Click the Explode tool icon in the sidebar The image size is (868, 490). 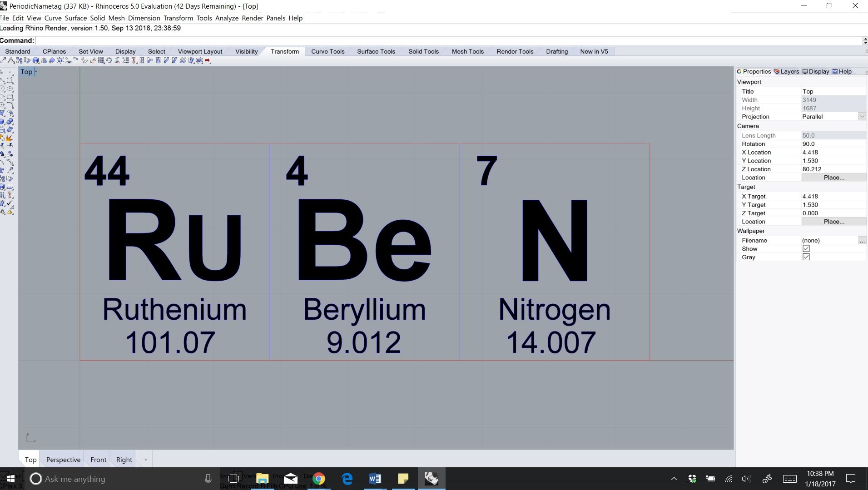9,137
